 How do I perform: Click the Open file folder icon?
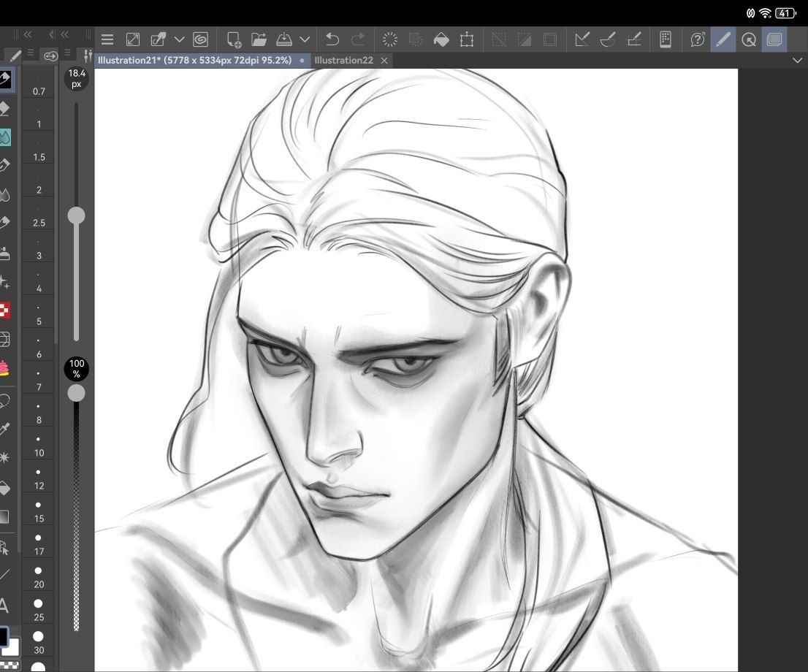click(259, 39)
